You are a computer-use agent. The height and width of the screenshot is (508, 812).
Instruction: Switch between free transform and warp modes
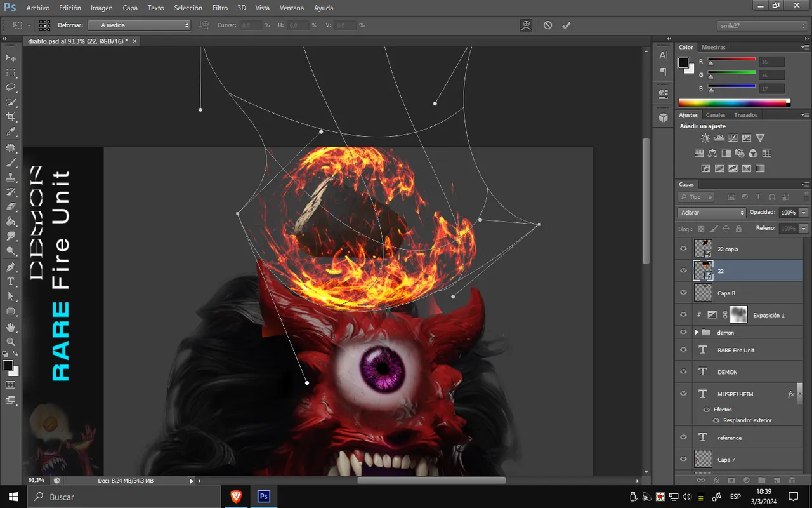(x=526, y=25)
